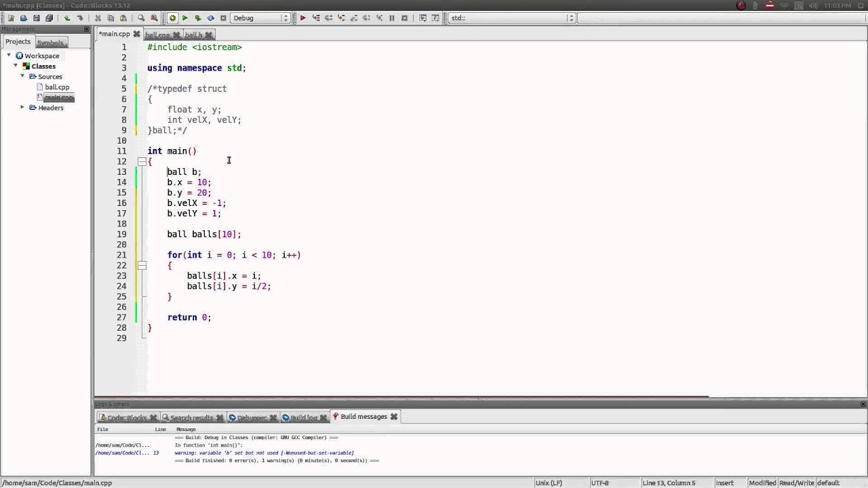Select main.cpp in the project tree
The width and height of the screenshot is (868, 488).
(x=58, y=98)
